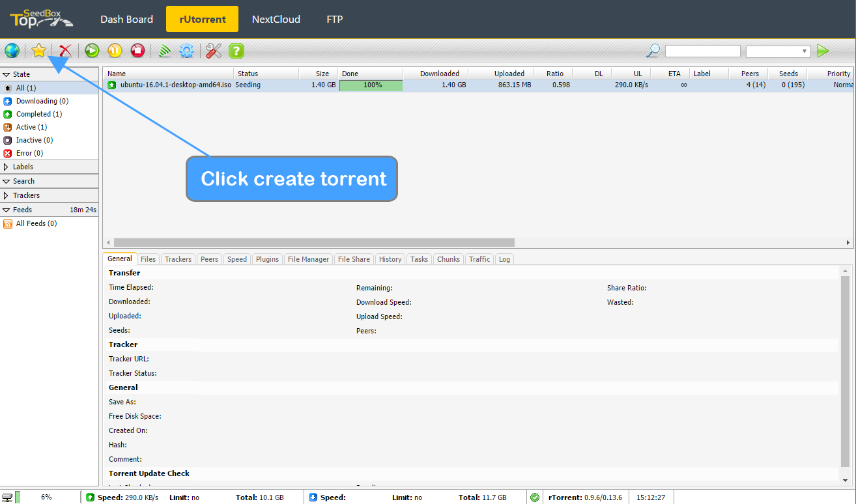The image size is (856, 504).
Task: Start the torrent with green play icon
Action: pyautogui.click(x=92, y=51)
